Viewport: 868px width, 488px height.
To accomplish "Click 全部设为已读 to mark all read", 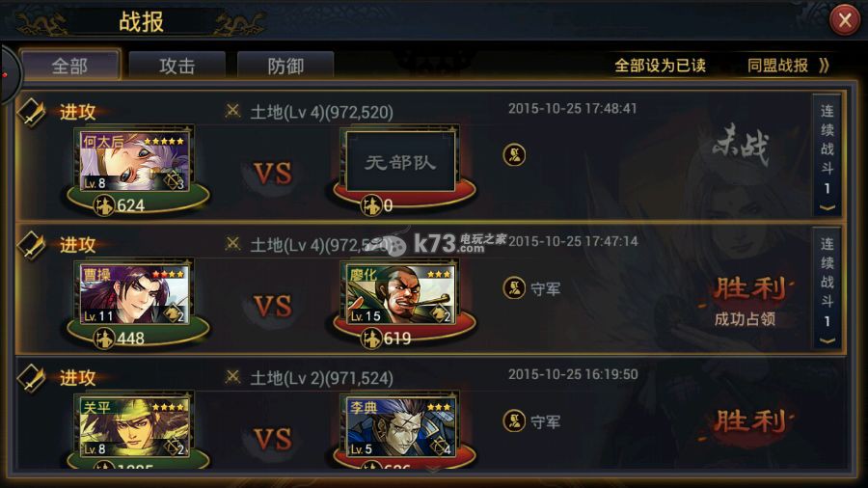I will coord(660,66).
